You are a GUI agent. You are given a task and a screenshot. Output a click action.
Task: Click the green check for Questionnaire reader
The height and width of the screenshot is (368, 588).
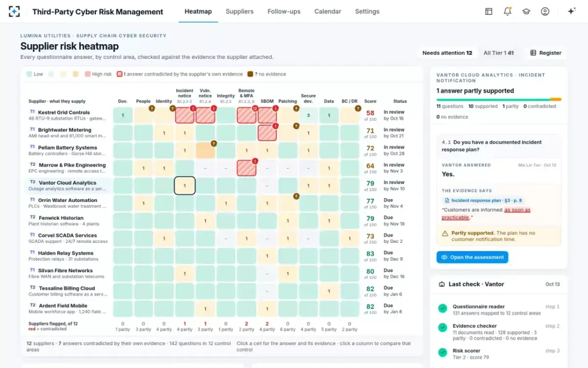pos(442,309)
